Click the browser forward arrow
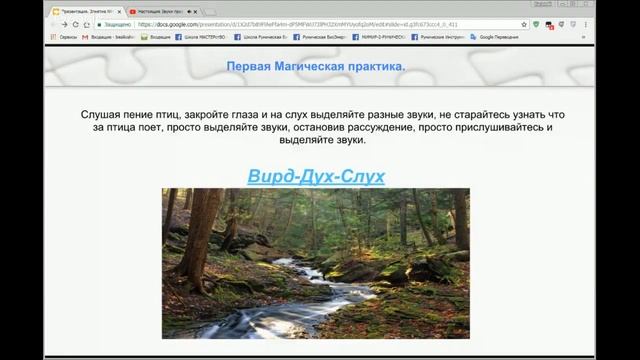Image resolution: width=640 pixels, height=360 pixels. click(64, 24)
